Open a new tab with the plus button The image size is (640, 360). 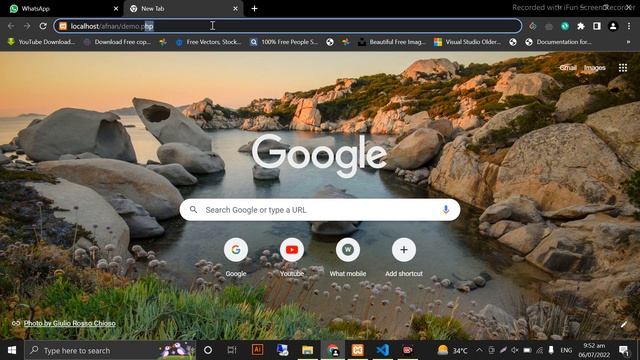[254, 9]
